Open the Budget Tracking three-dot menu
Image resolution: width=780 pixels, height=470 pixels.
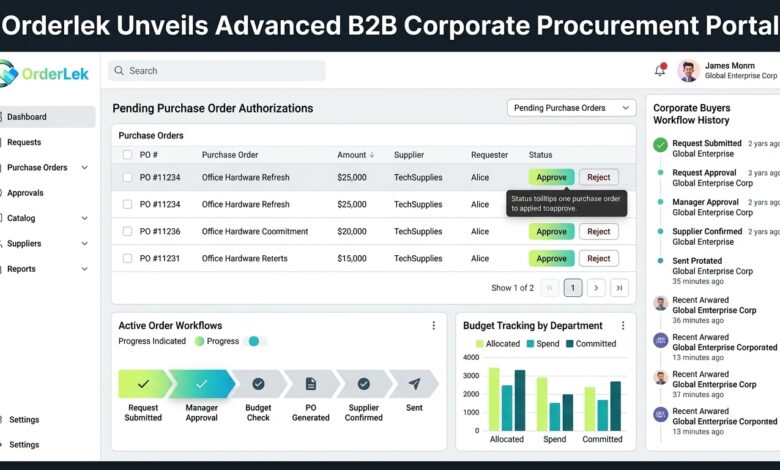623,325
